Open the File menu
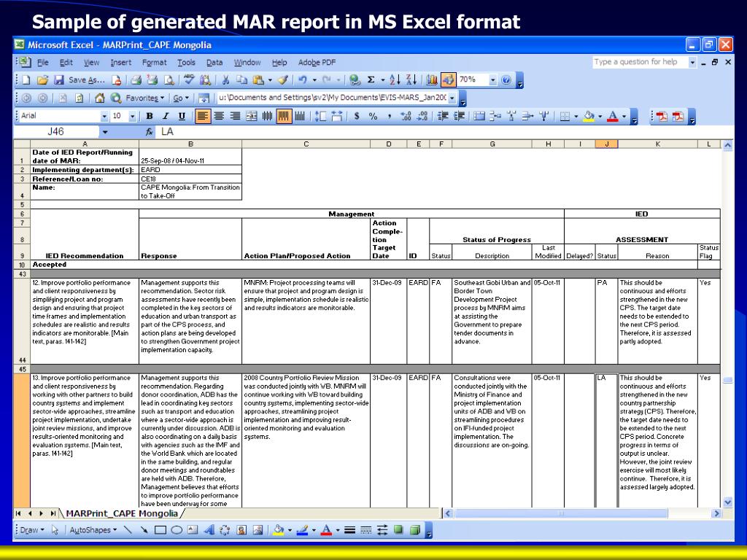The height and width of the screenshot is (560, 747). click(x=43, y=63)
